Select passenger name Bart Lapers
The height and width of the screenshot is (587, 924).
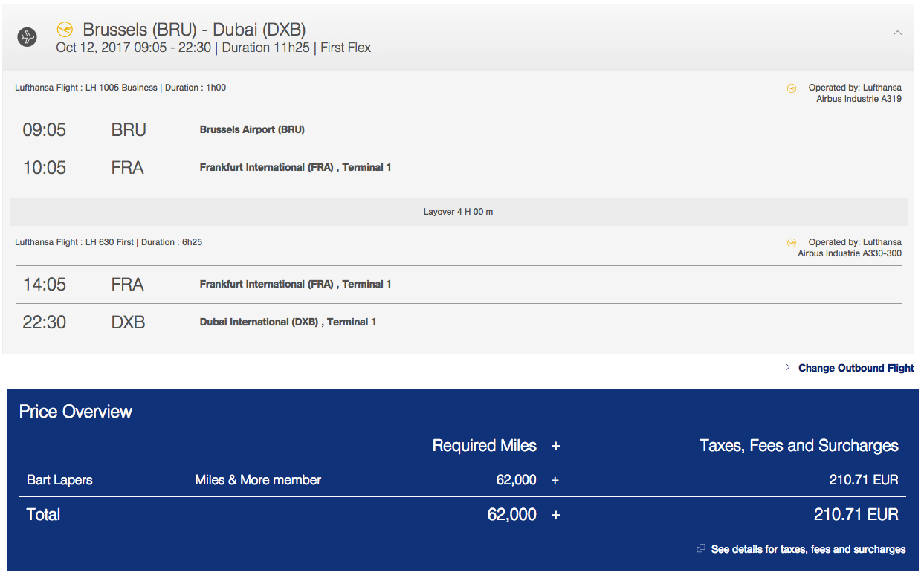point(59,480)
